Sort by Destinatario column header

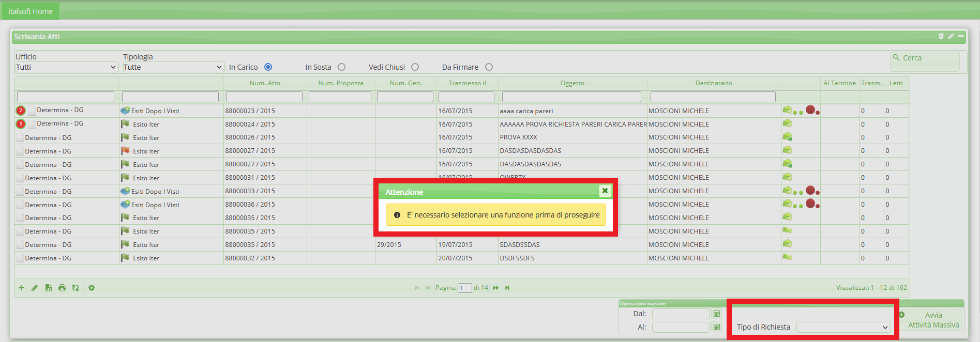713,83
